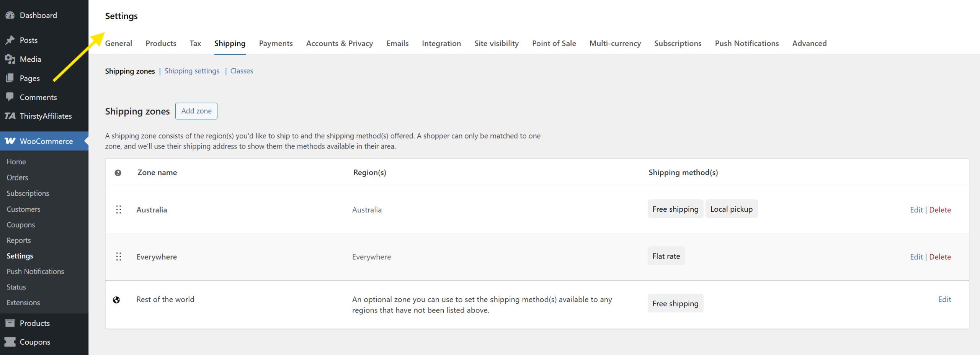
Task: Click the Rest of the world globe icon
Action: 116,300
